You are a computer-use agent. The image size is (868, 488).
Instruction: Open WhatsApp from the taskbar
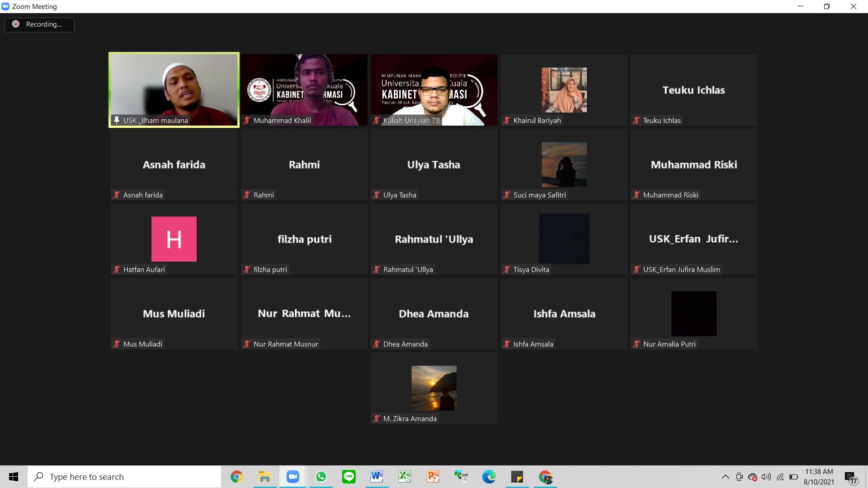click(321, 477)
